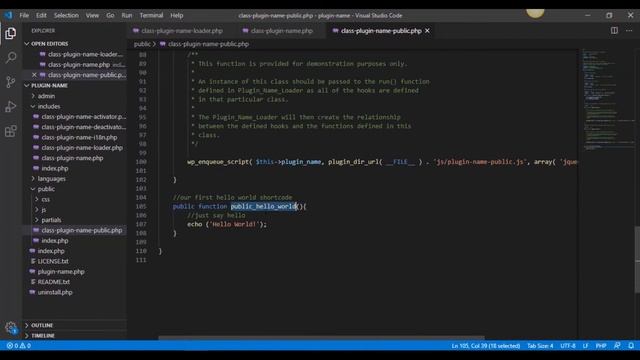The height and width of the screenshot is (360, 640).
Task: Close class-plugin-name-public.p... in Open Editors
Action: (34, 75)
